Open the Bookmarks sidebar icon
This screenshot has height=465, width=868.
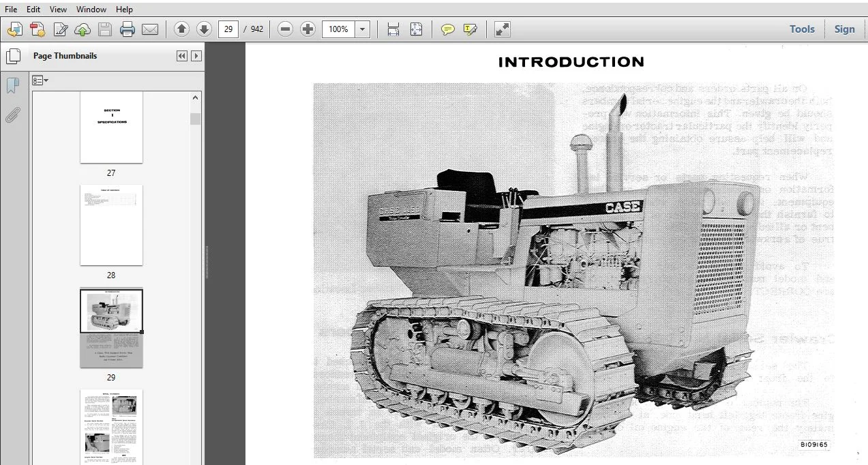[x=12, y=85]
